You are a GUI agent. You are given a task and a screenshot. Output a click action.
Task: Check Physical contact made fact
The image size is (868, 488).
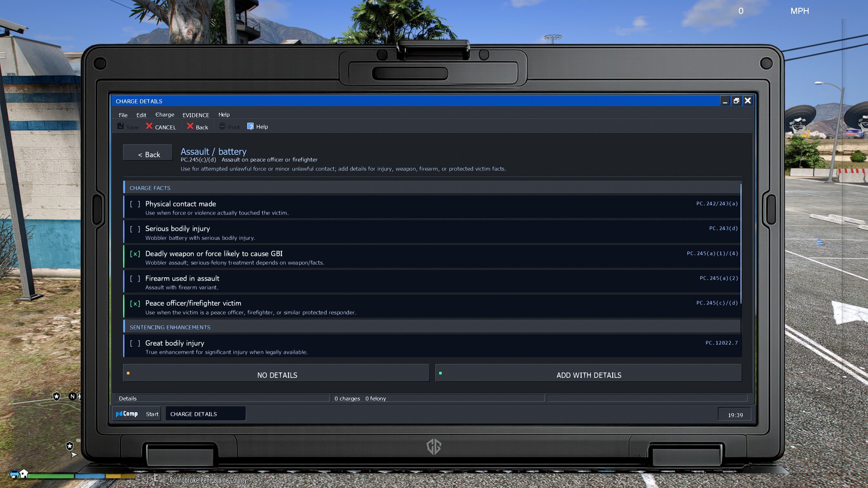[135, 204]
